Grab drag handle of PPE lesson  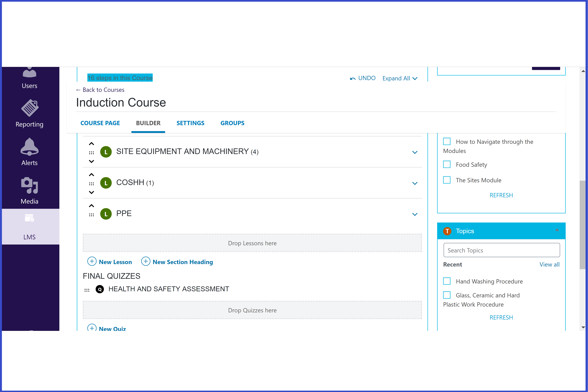coord(91,215)
